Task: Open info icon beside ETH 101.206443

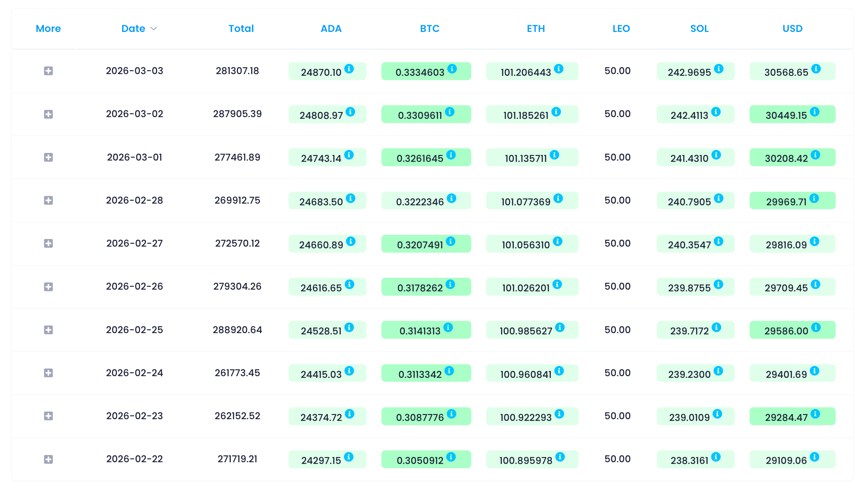Action: [559, 69]
